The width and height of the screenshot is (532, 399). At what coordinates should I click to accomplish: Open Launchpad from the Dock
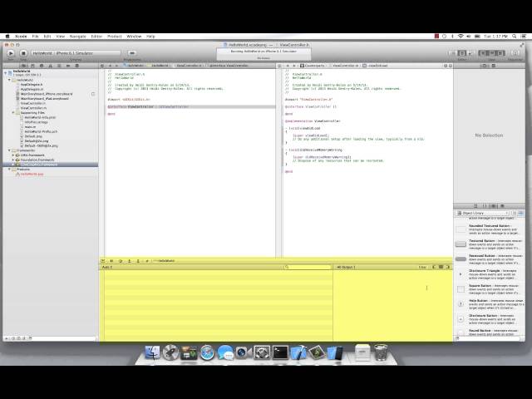(170, 352)
